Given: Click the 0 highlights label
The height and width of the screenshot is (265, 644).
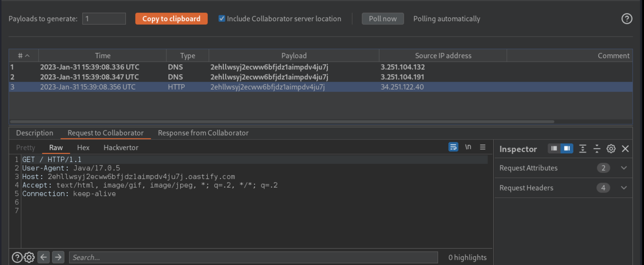Looking at the screenshot, I should click(467, 257).
